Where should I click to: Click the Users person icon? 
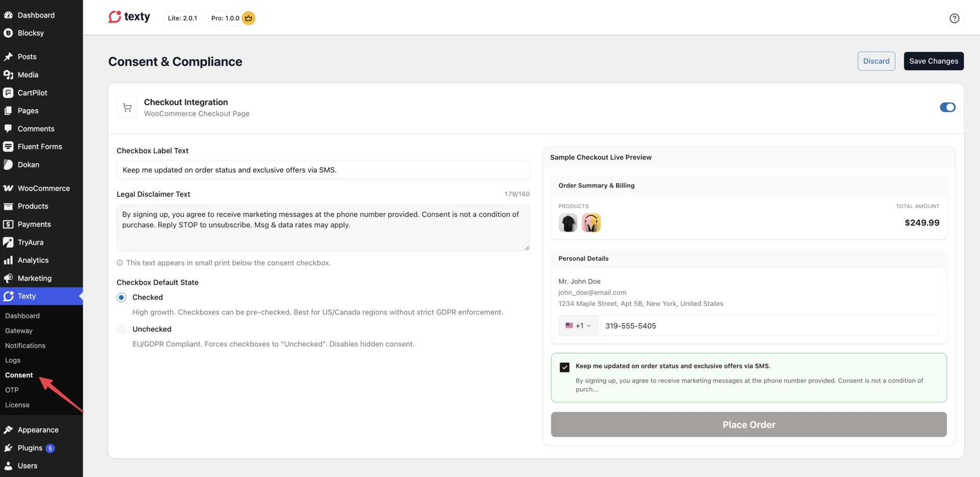[8, 466]
